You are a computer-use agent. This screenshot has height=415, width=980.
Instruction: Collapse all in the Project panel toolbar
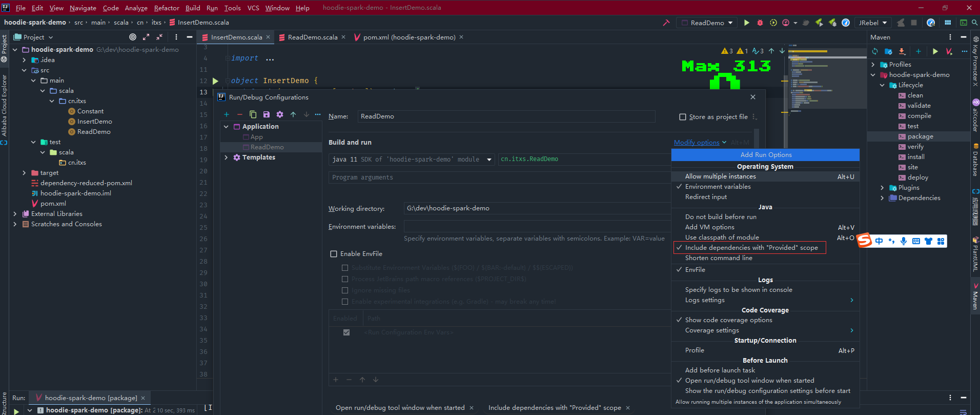(159, 37)
